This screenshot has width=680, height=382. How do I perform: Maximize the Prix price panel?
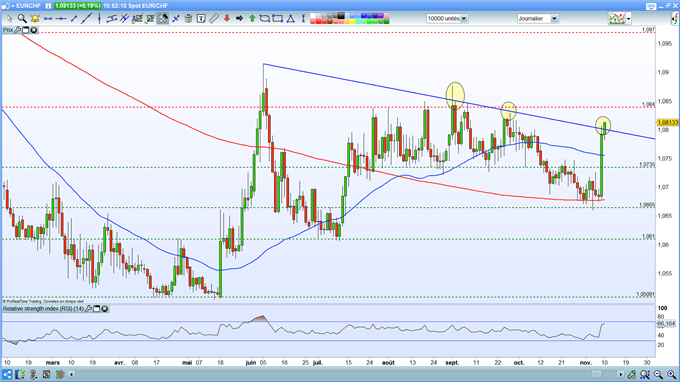tap(26, 30)
